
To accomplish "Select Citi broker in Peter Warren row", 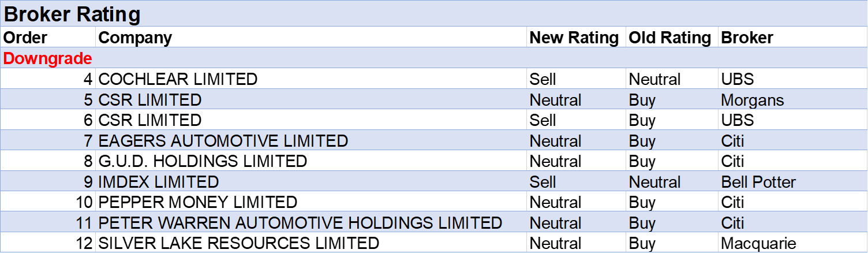I will pyautogui.click(x=732, y=223).
